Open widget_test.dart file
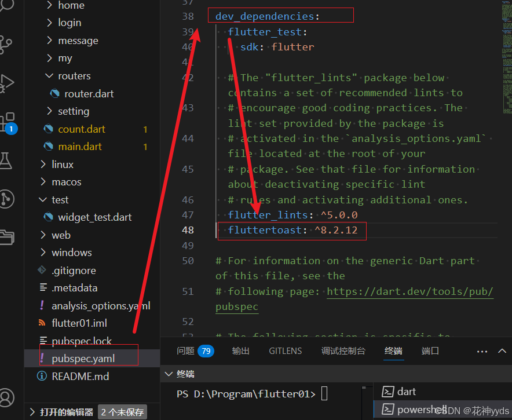The image size is (512, 420). click(x=94, y=217)
